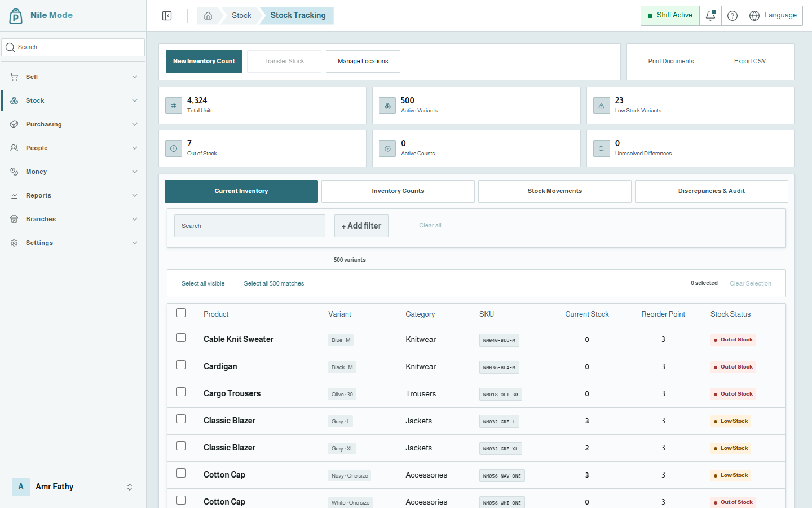Open the Discrepancies & Audit tab
This screenshot has width=812, height=508.
point(712,191)
